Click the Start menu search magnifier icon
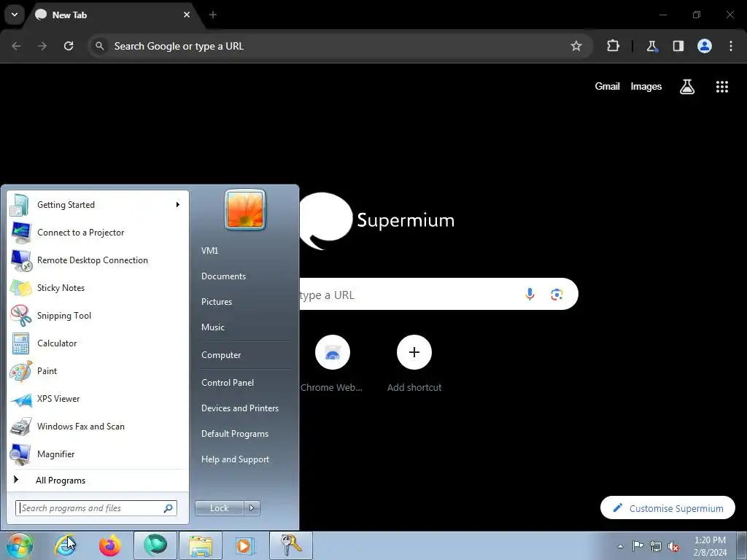The height and width of the screenshot is (560, 747). click(x=169, y=508)
